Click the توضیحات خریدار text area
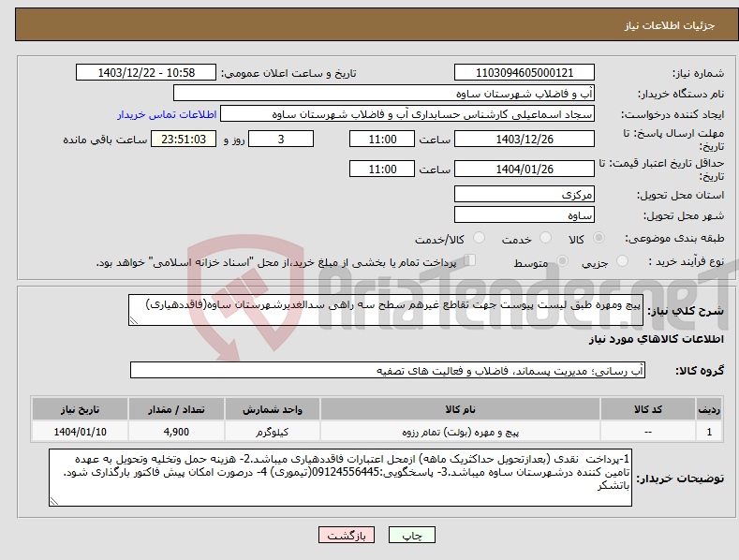Image resolution: width=739 pixels, height=560 pixels. 340,478
